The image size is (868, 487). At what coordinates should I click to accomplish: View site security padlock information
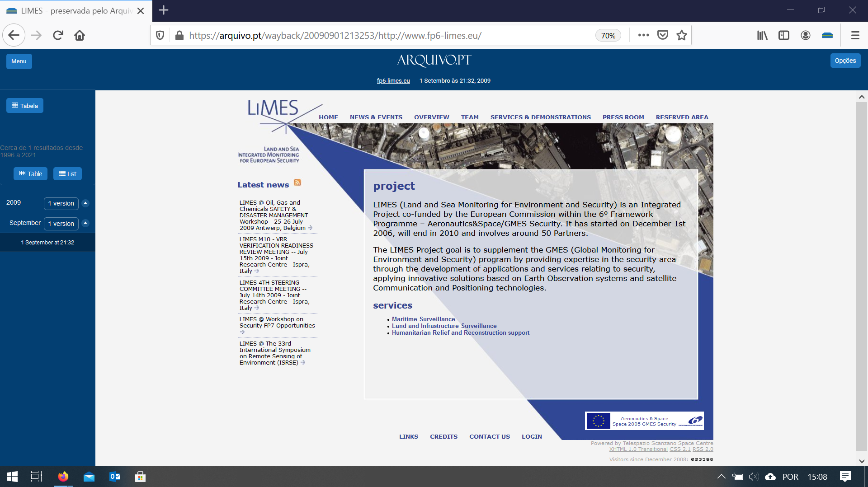[179, 35]
